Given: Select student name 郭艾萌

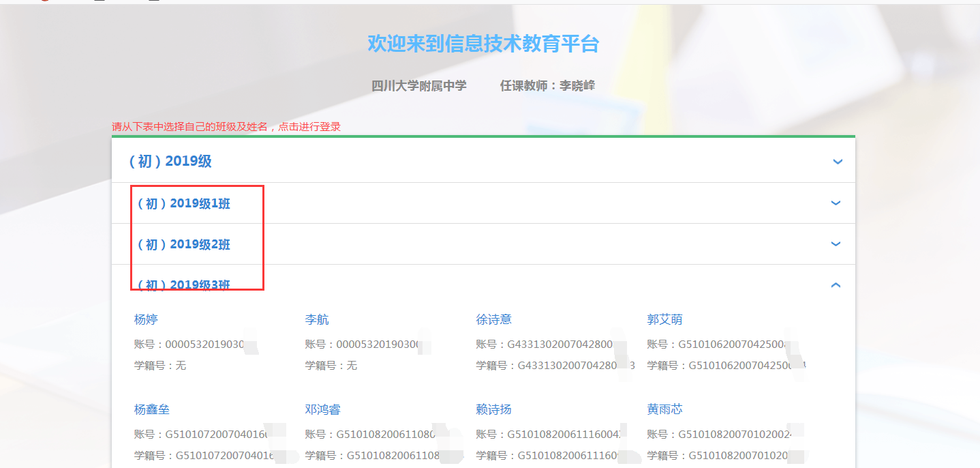Looking at the screenshot, I should 664,319.
